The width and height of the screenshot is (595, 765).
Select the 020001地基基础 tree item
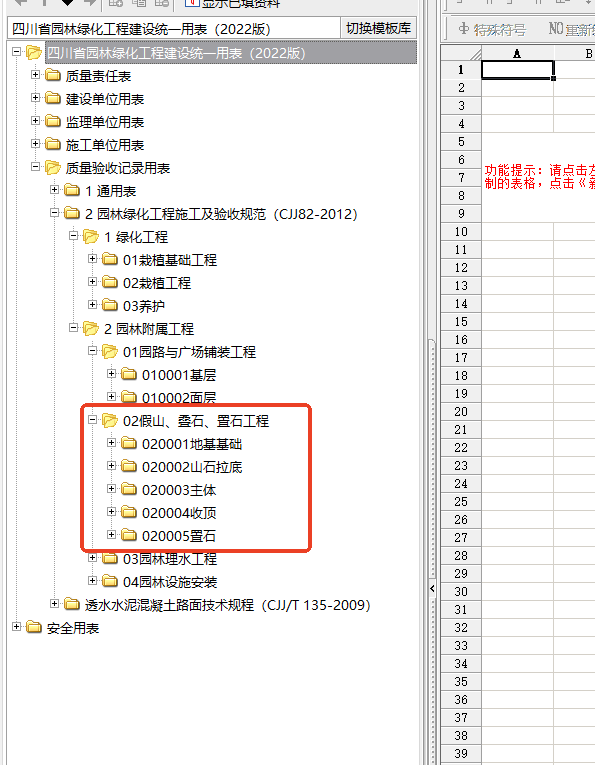point(192,444)
